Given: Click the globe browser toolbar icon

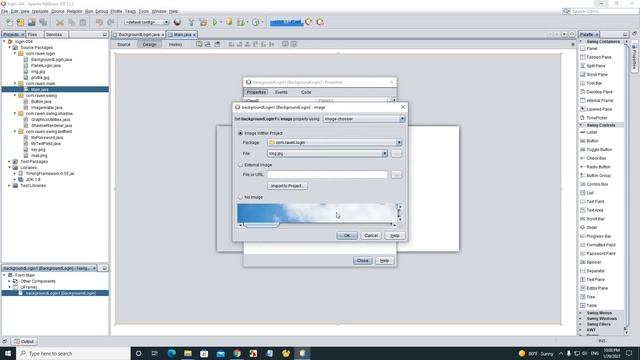Looking at the screenshot, I should point(177,22).
